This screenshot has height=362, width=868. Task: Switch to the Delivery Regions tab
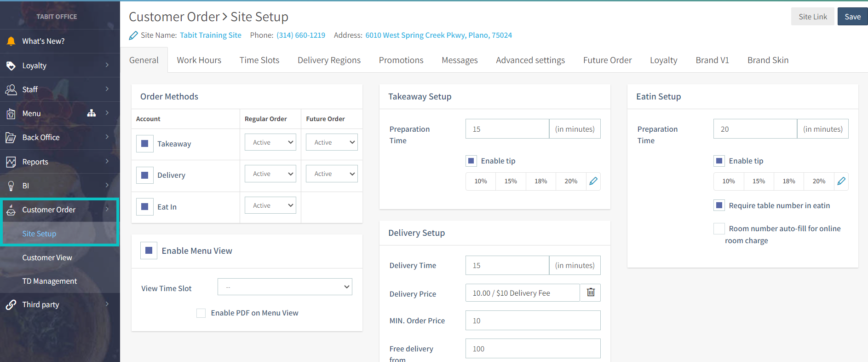click(329, 60)
